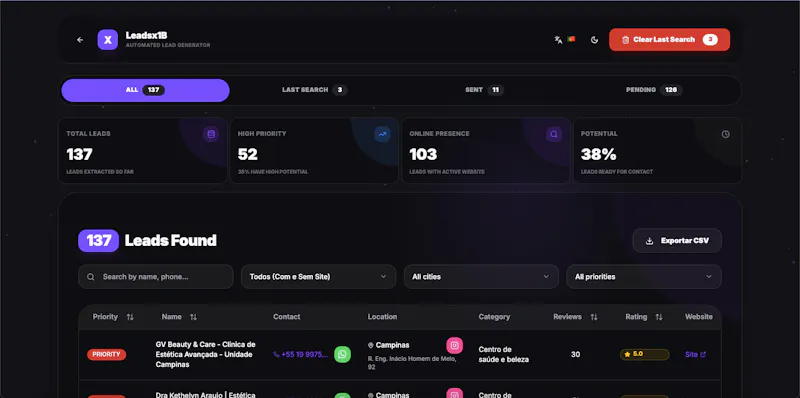This screenshot has width=800, height=398.
Task: Open the Site link for GV Beauty
Action: click(695, 354)
